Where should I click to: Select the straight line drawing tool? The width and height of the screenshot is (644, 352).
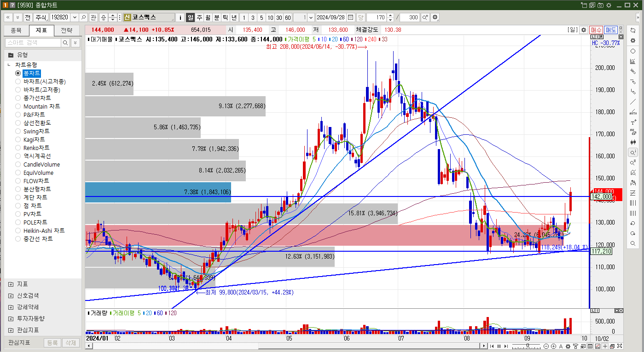coord(633,102)
